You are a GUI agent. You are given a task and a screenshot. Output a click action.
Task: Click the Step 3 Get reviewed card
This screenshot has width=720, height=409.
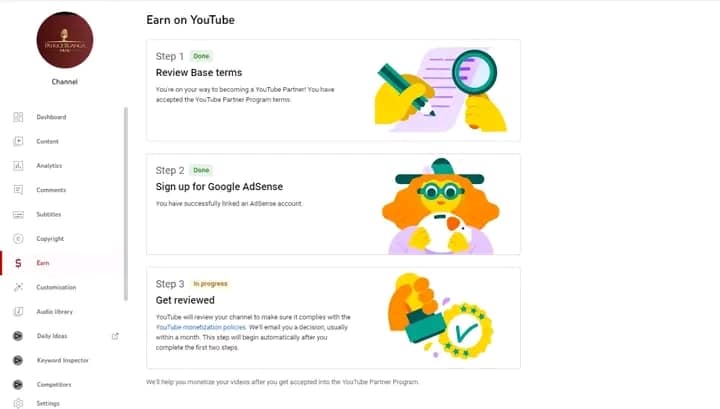[x=333, y=317]
